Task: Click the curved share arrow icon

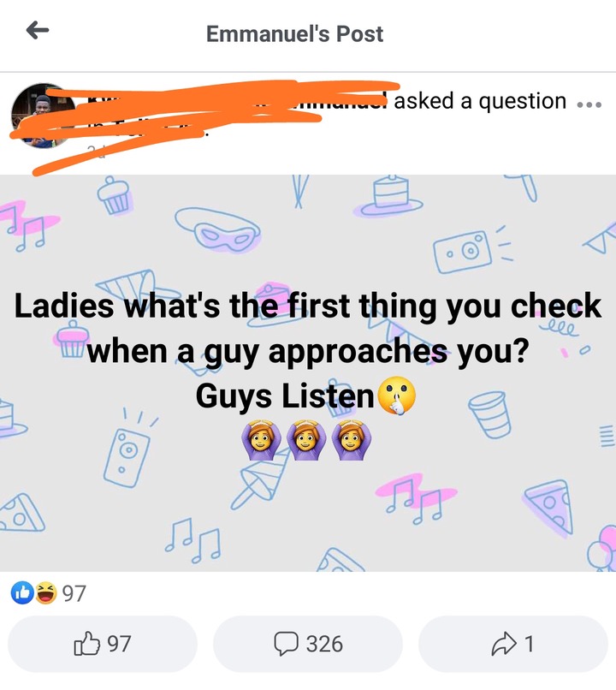Action: tap(504, 644)
